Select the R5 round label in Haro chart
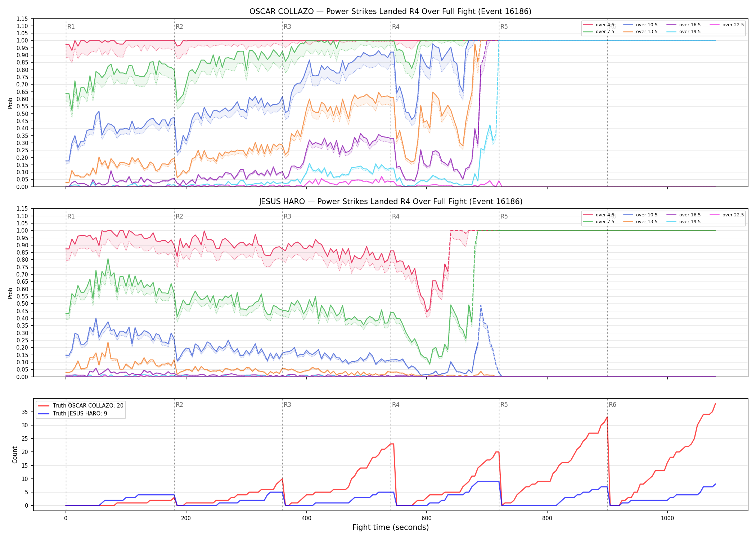 (x=504, y=216)
